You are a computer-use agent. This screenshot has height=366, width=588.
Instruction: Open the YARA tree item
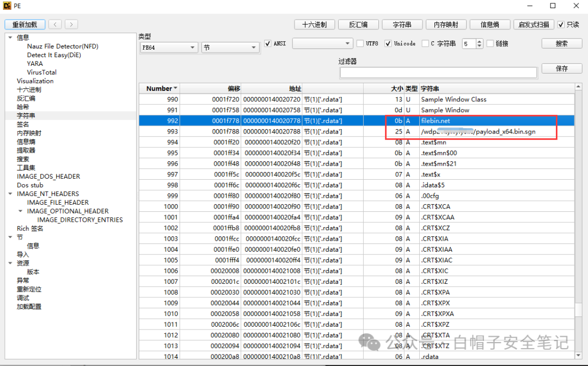coord(35,63)
